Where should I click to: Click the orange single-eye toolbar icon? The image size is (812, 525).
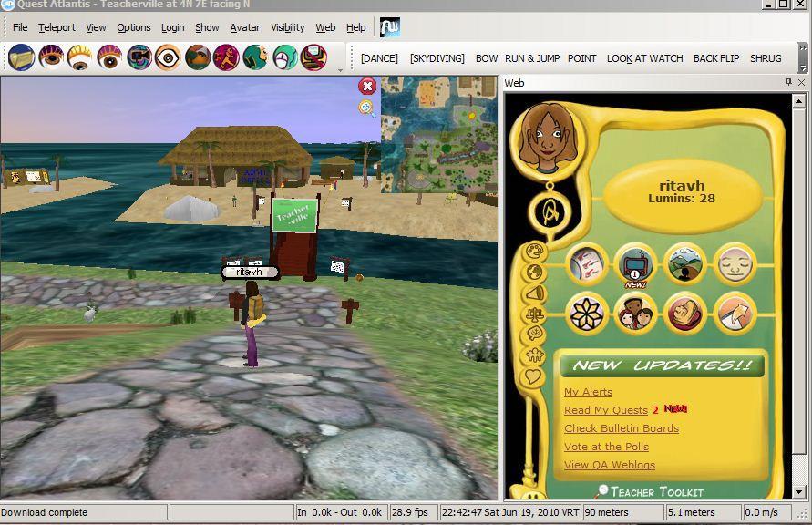168,57
